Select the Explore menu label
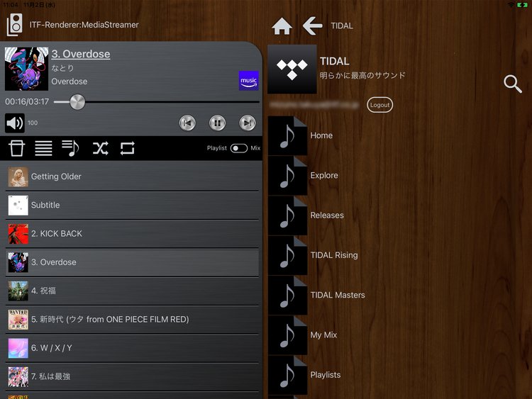Screen dimensions: 532x399 [x=324, y=176]
